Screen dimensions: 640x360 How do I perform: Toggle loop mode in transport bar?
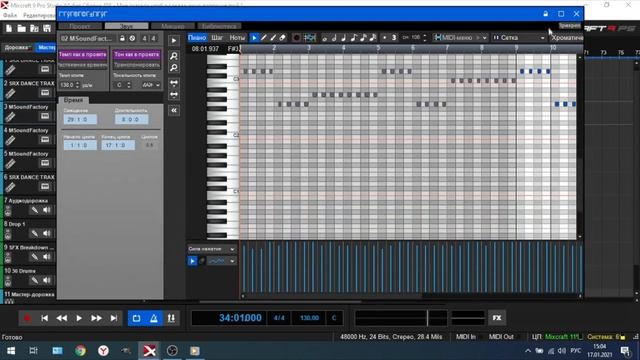coord(137,318)
